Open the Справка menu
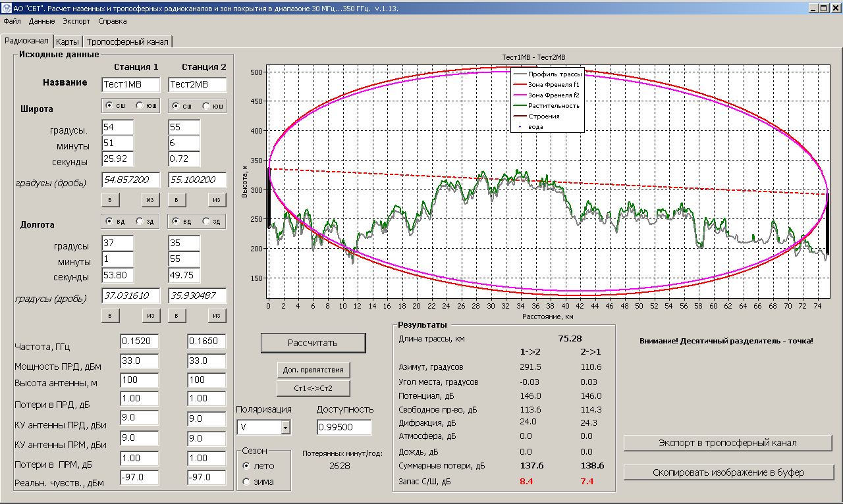The image size is (843, 504). (113, 21)
